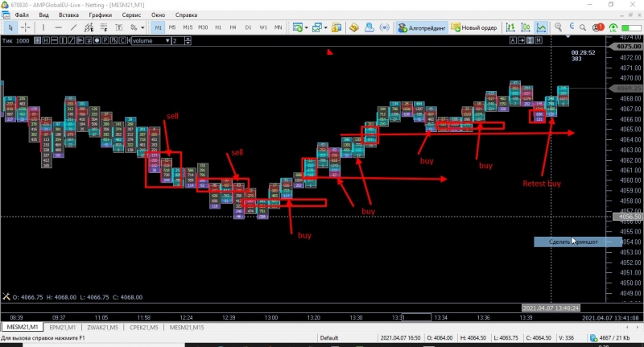Open the virtual hosting cloud icon

[369, 27]
